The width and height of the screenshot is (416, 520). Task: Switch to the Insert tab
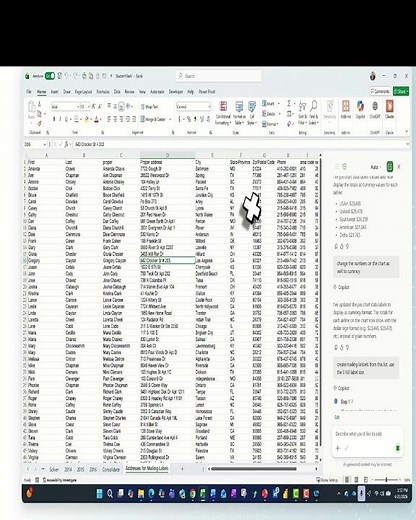[x=54, y=92]
